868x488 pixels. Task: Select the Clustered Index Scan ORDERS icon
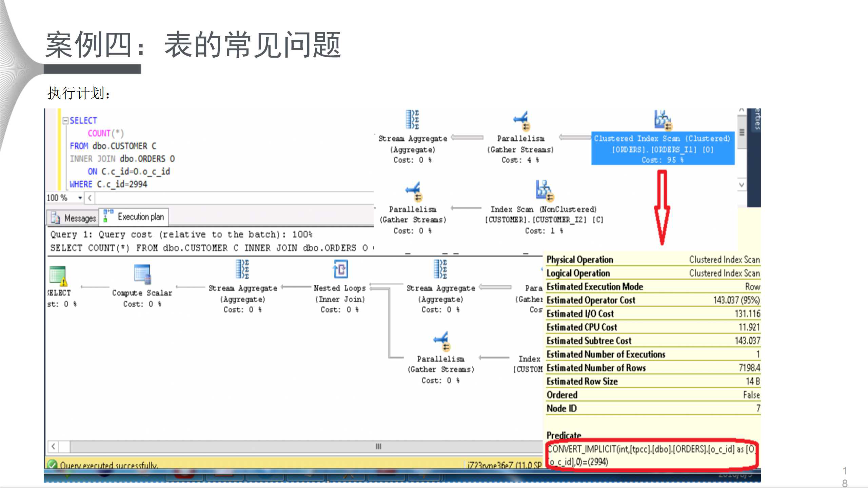coord(663,120)
